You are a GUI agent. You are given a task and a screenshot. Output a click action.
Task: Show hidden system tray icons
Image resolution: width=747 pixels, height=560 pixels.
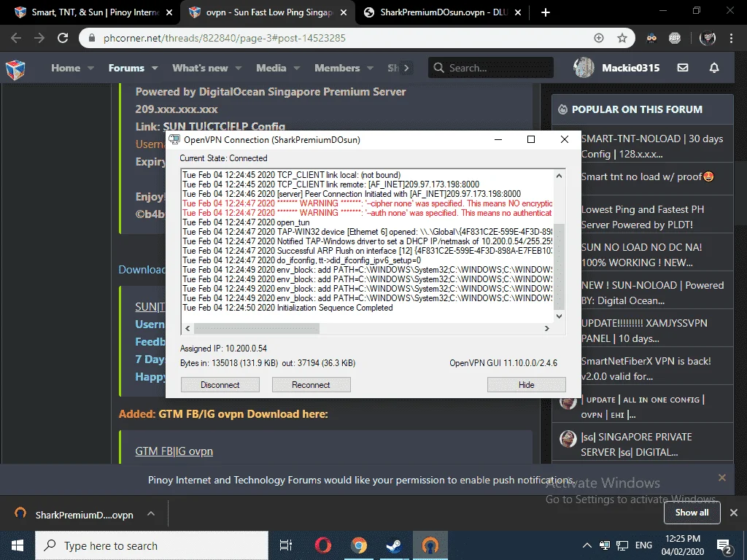587,545
